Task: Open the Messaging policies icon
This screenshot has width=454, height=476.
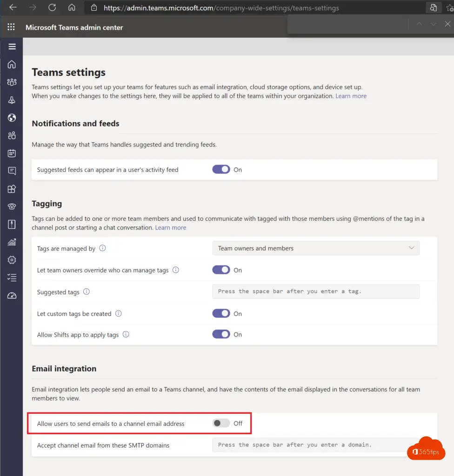Action: pos(12,171)
